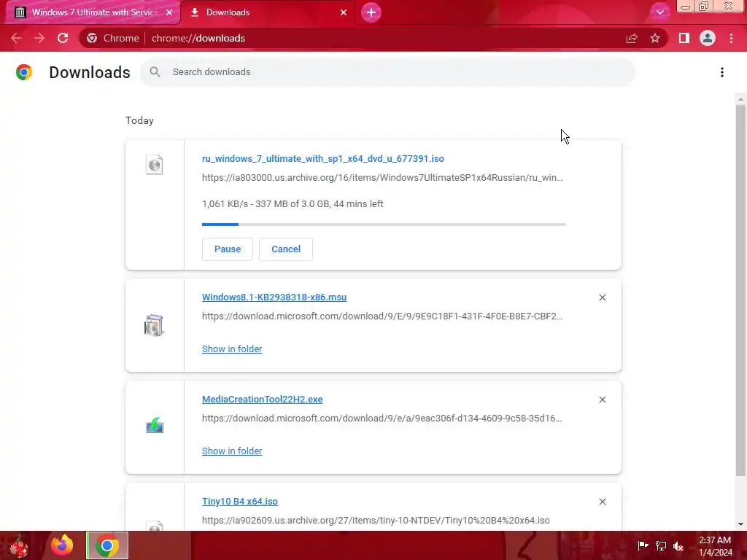Click the muted volume tray icon
Screen dimensions: 747x560
678,545
